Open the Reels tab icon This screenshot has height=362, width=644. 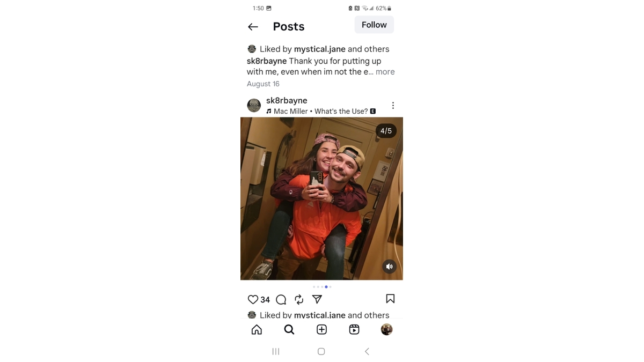click(x=354, y=329)
